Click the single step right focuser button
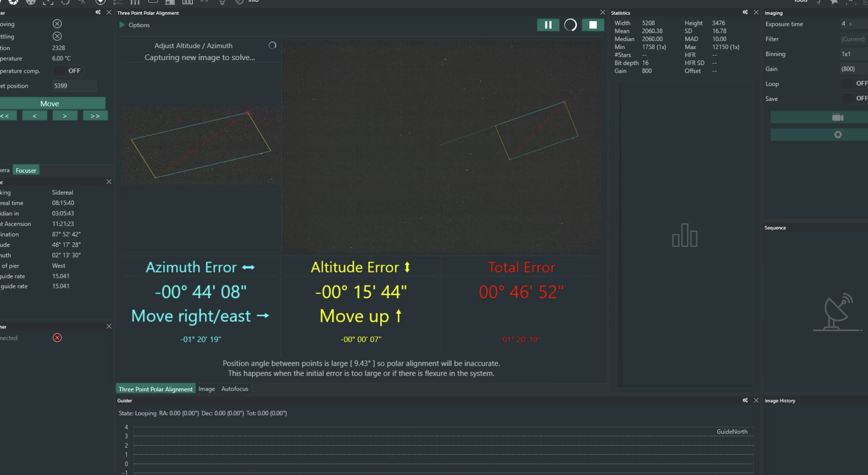Viewport: 868px width, 475px height. [x=65, y=116]
